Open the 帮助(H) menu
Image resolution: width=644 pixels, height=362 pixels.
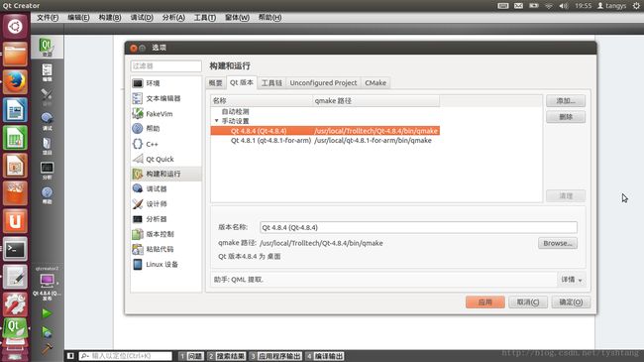(x=269, y=18)
